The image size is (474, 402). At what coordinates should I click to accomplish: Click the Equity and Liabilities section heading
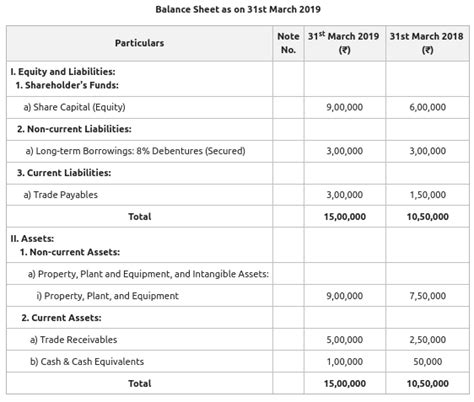[63, 72]
